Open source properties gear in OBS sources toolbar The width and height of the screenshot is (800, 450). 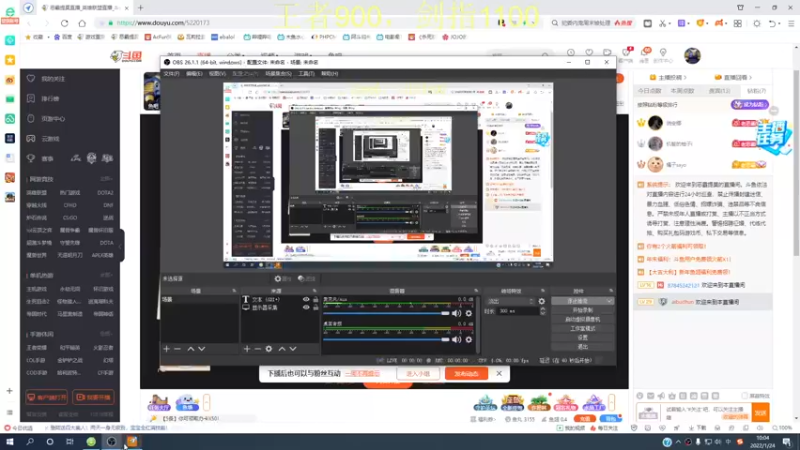coord(269,349)
